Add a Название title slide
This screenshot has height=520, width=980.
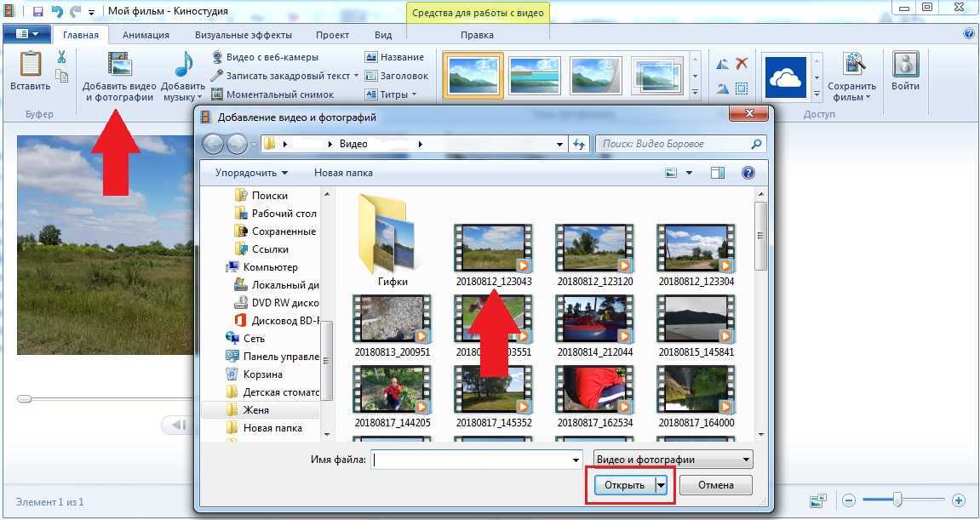point(394,58)
